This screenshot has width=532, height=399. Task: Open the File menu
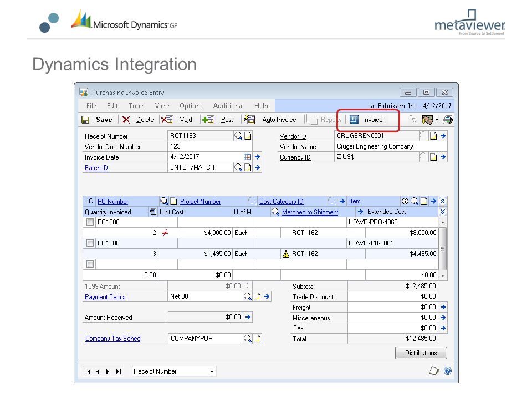point(91,106)
